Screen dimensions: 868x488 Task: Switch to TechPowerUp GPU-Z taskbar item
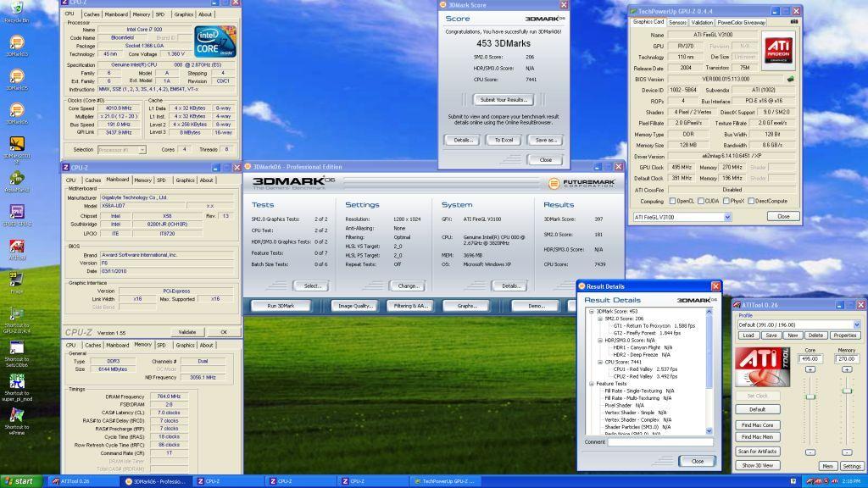(446, 481)
